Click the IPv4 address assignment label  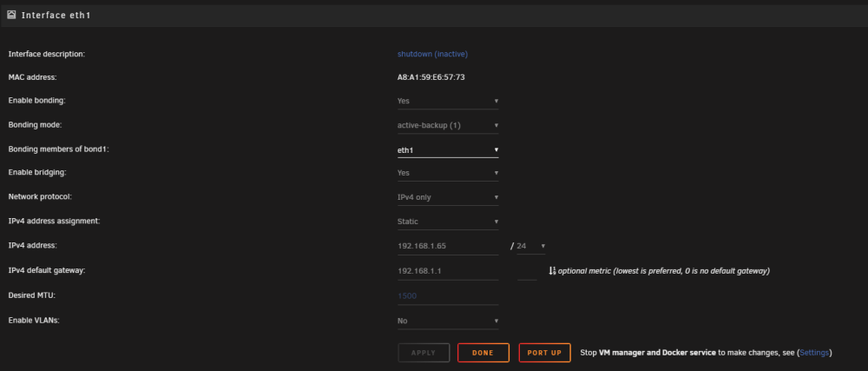click(54, 221)
